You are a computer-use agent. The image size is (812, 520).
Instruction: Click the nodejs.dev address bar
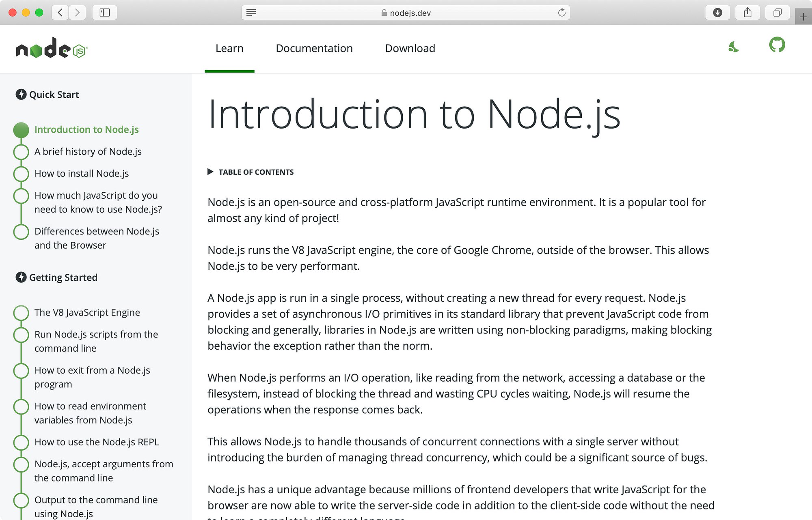coord(406,13)
